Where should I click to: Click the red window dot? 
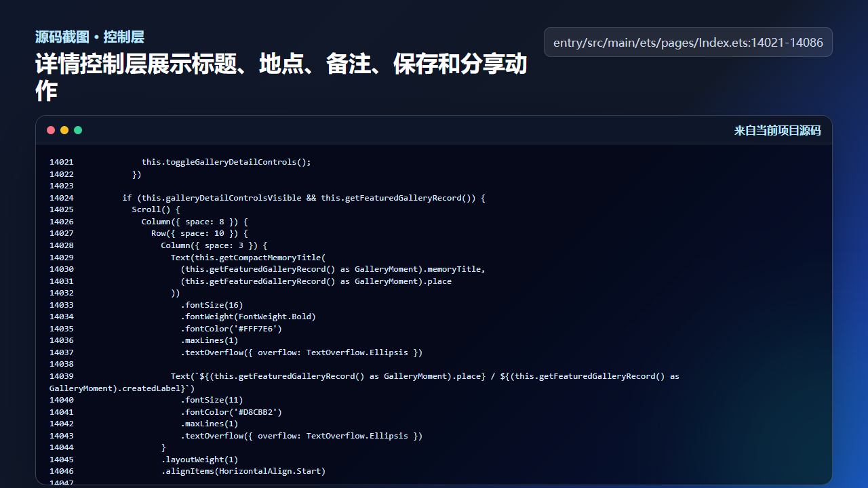tap(51, 130)
